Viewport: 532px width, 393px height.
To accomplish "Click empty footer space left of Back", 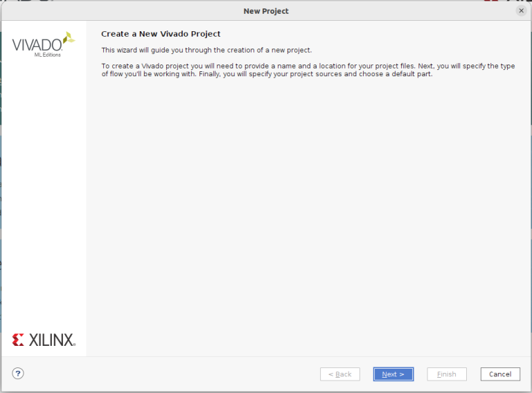I will click(173, 374).
